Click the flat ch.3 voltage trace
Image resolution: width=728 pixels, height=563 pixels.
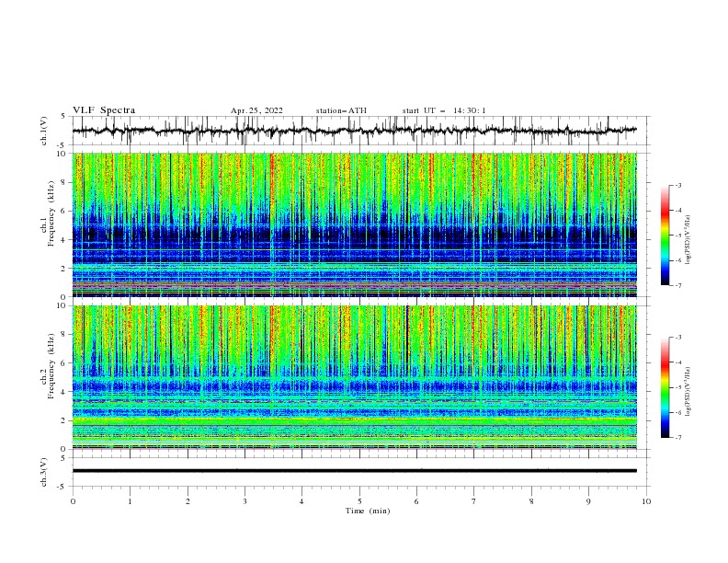point(354,471)
